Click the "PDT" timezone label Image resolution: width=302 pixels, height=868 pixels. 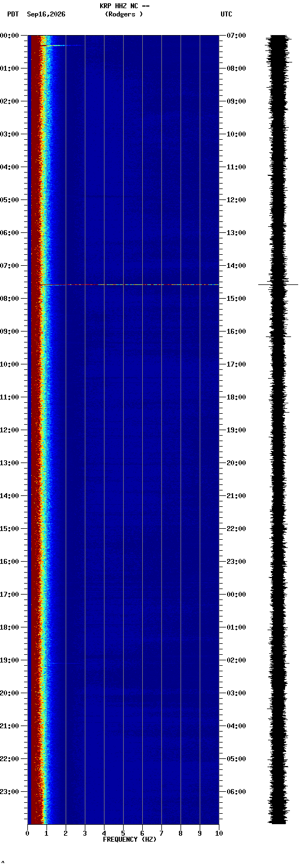pos(13,14)
